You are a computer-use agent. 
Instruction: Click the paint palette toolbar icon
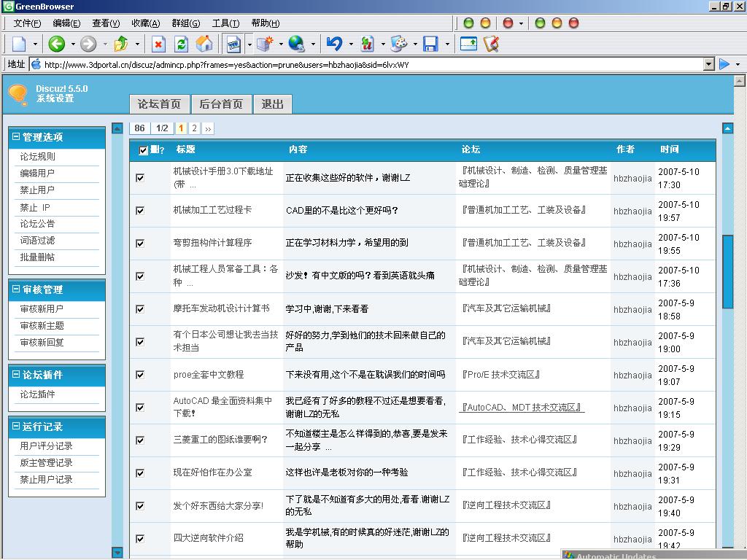399,44
